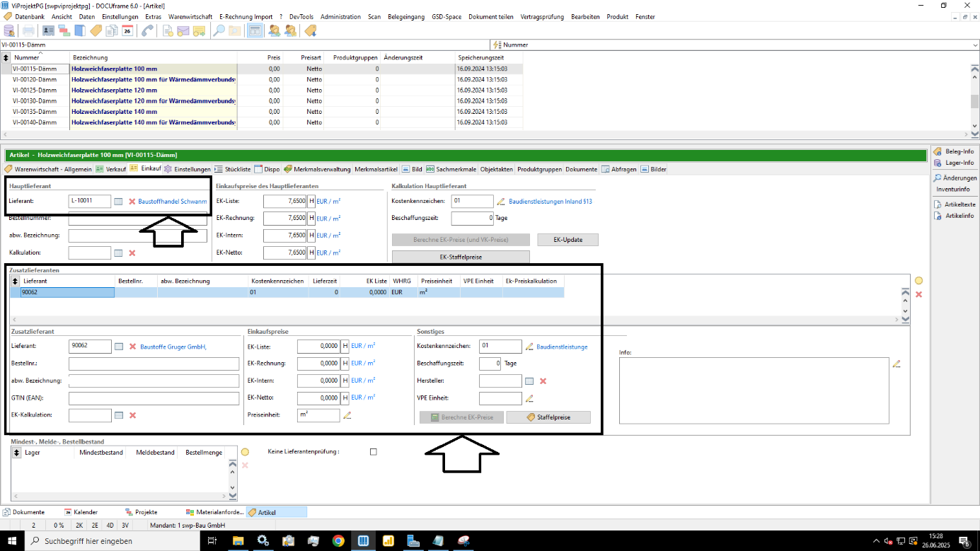The image size is (980, 551).
Task: Open Beleg-Info in right sidebar
Action: [954, 151]
